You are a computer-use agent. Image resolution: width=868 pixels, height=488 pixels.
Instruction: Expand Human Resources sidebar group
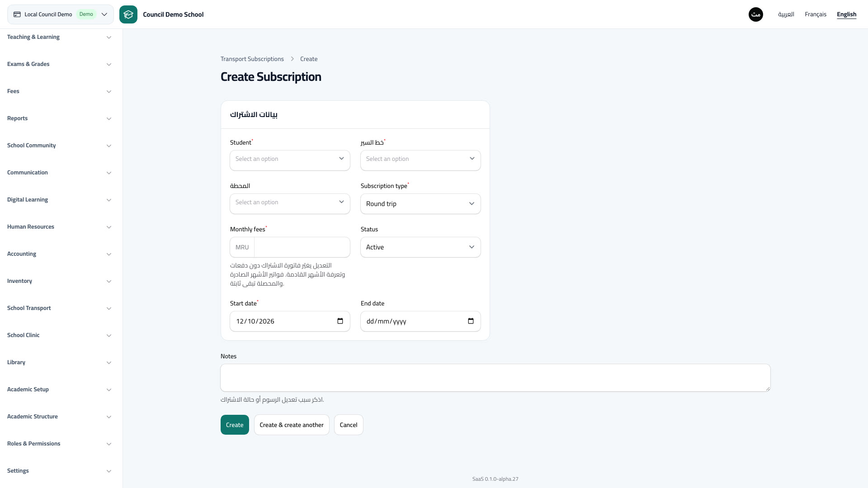click(x=59, y=227)
